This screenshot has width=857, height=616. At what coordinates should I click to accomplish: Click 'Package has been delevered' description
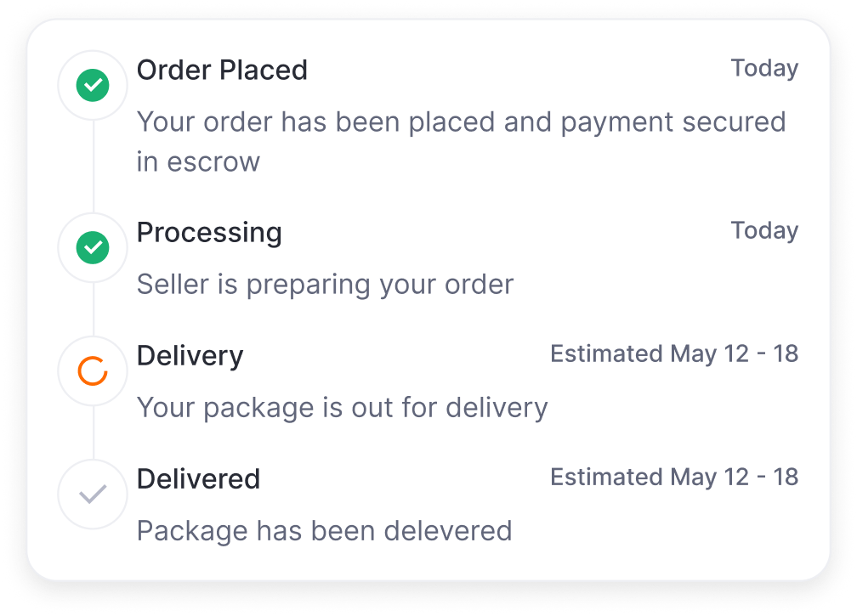point(324,530)
